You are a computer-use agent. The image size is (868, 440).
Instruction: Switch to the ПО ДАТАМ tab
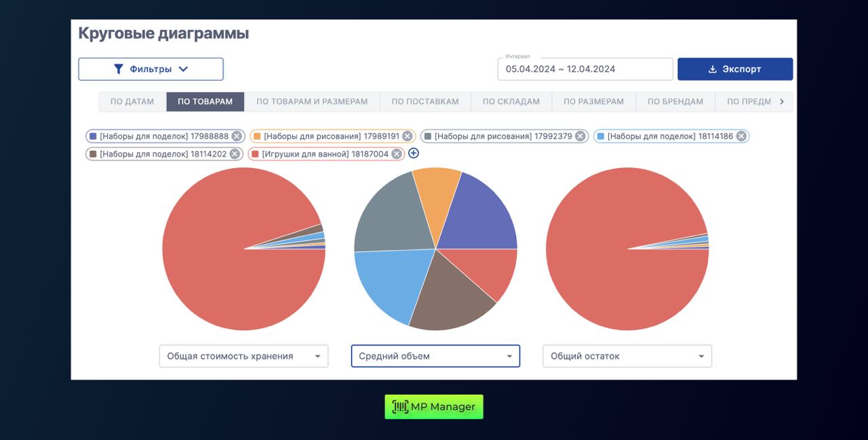click(x=132, y=102)
